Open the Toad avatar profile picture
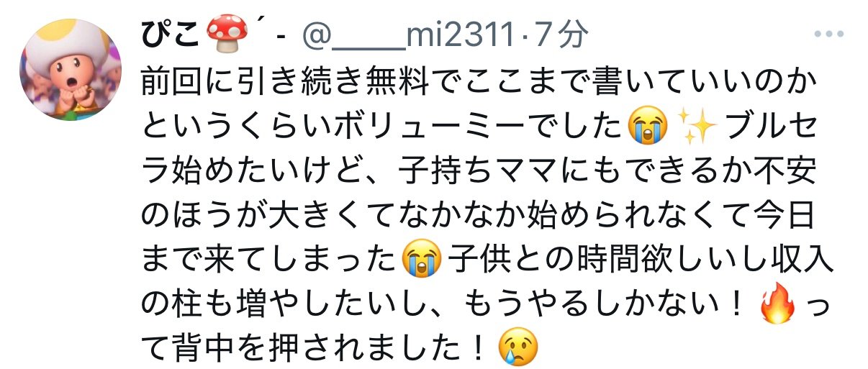This screenshot has height=369, width=868. pos(71,69)
